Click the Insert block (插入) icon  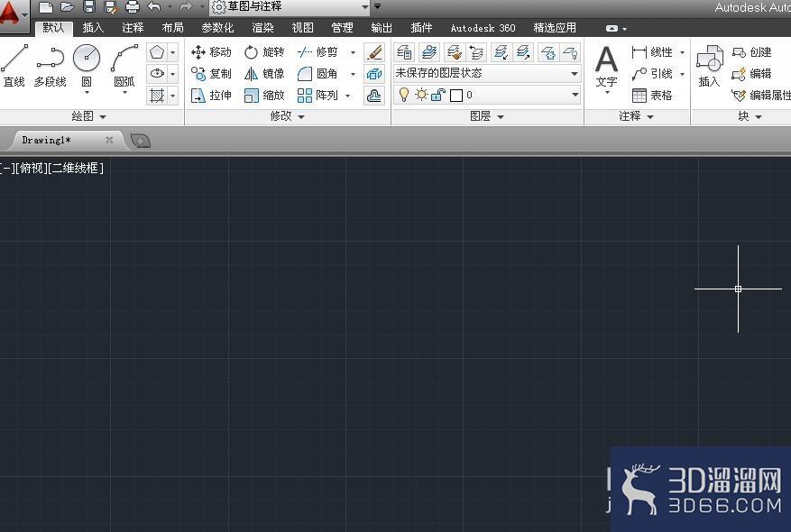(x=709, y=66)
